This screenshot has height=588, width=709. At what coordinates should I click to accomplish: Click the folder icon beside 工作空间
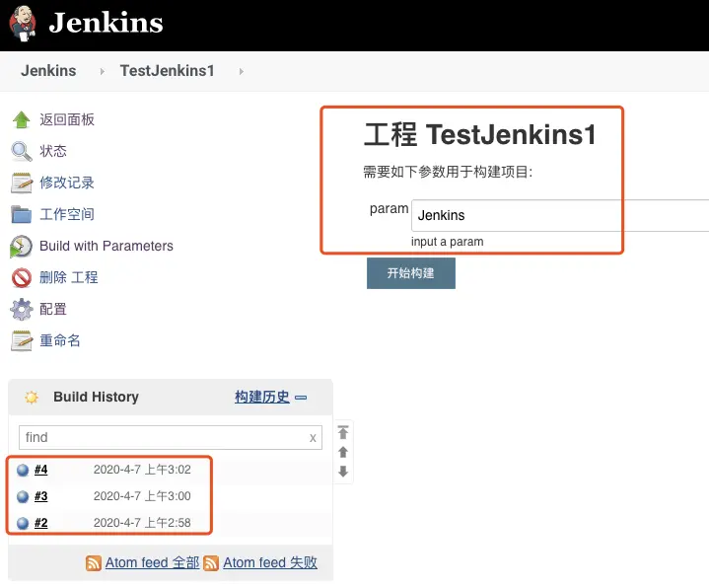22,214
